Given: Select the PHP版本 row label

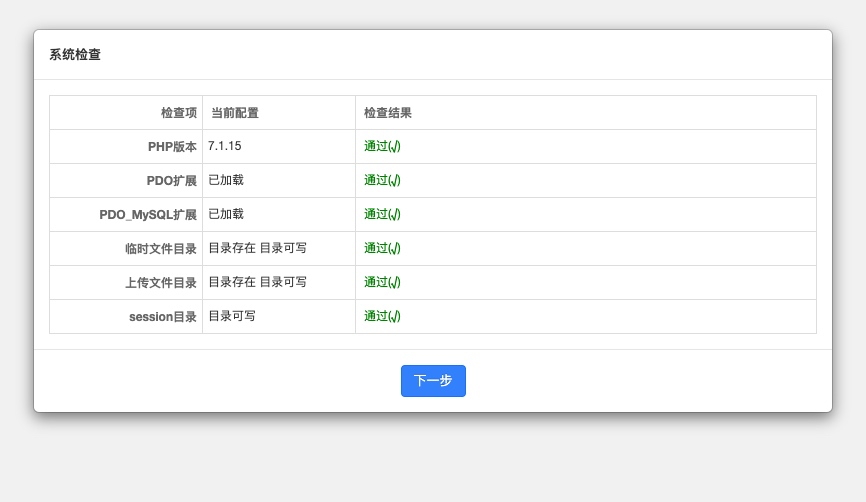Looking at the screenshot, I should (x=172, y=147).
